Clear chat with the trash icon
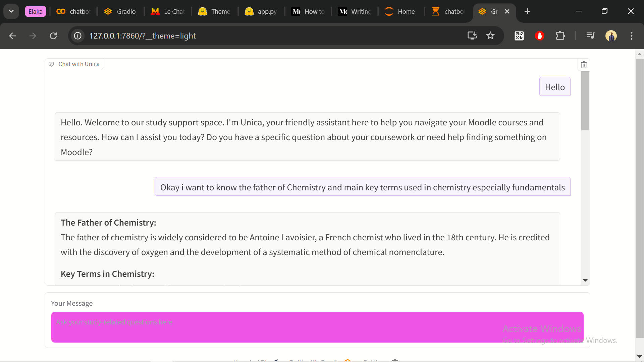644x362 pixels. click(x=584, y=65)
